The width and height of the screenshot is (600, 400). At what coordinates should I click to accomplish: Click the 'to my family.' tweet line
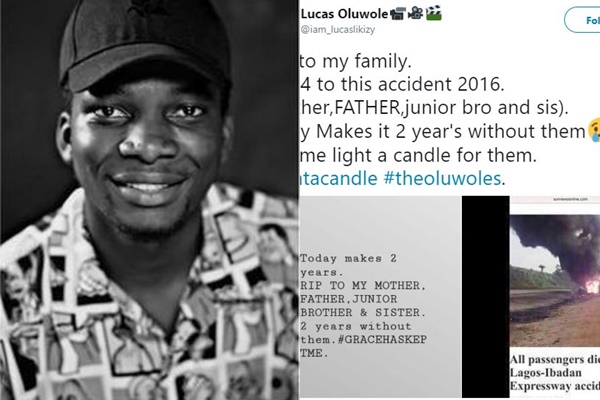tap(355, 62)
